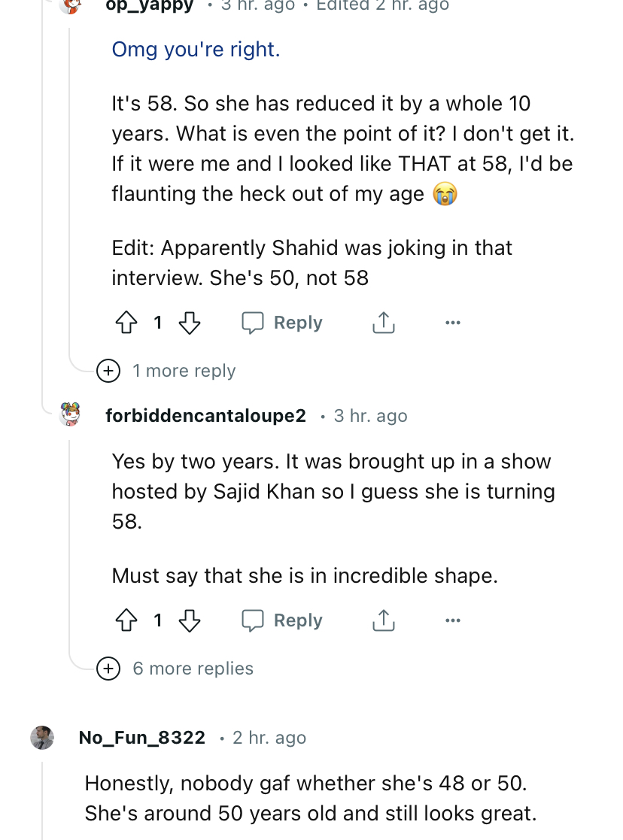Share forbiddencantaloupe2's comment

click(383, 620)
